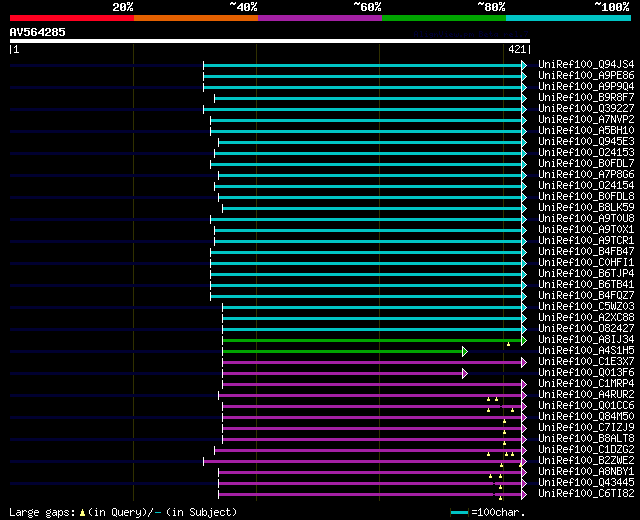The height and width of the screenshot is (520, 640).
Task: Open the UniRef100_Q43445 label
Action: (586, 483)
